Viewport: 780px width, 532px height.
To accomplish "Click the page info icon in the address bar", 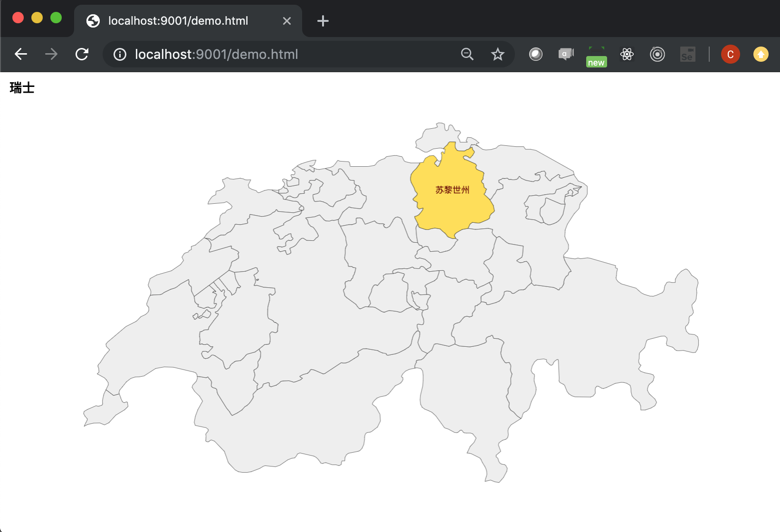I will 119,54.
